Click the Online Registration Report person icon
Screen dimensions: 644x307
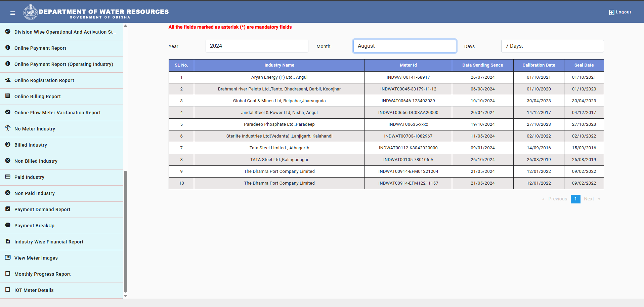click(x=8, y=80)
